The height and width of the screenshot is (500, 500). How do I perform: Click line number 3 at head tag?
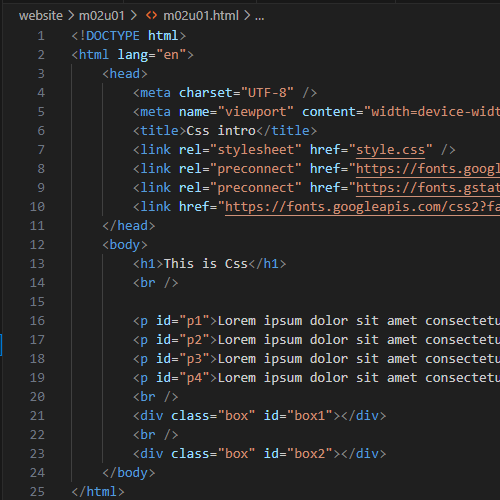tap(41, 74)
